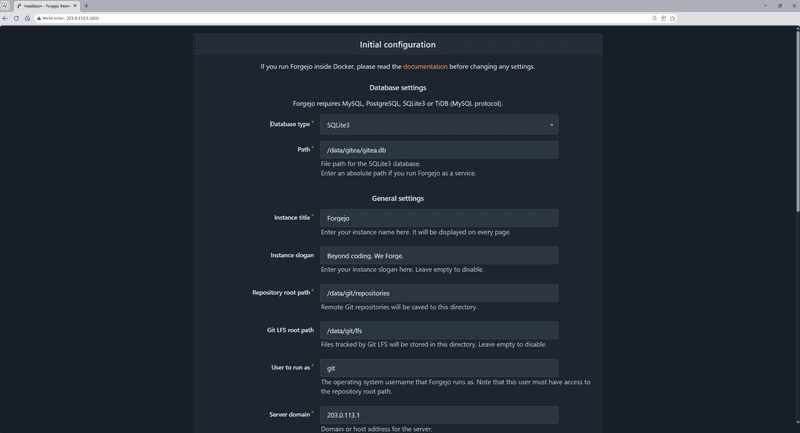800x433 pixels.
Task: Click 'Domain or host address for the server.' text
Action: pos(376,429)
